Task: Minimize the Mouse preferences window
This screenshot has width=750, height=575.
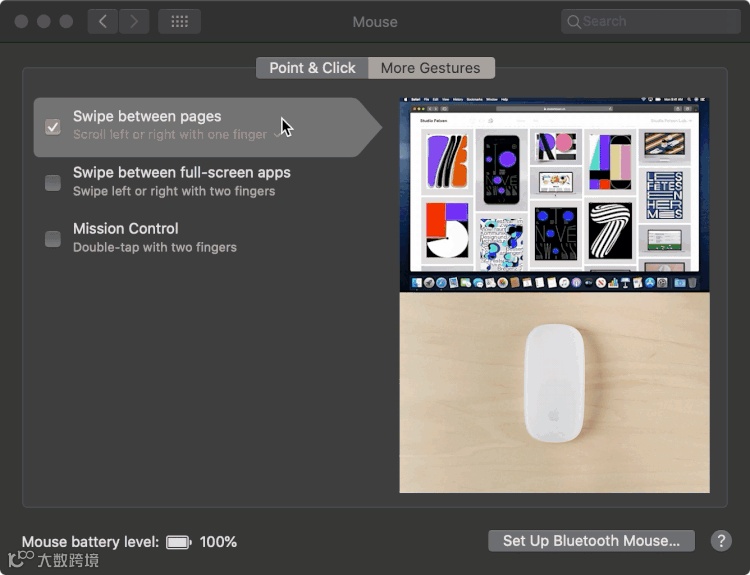Action: pyautogui.click(x=44, y=22)
